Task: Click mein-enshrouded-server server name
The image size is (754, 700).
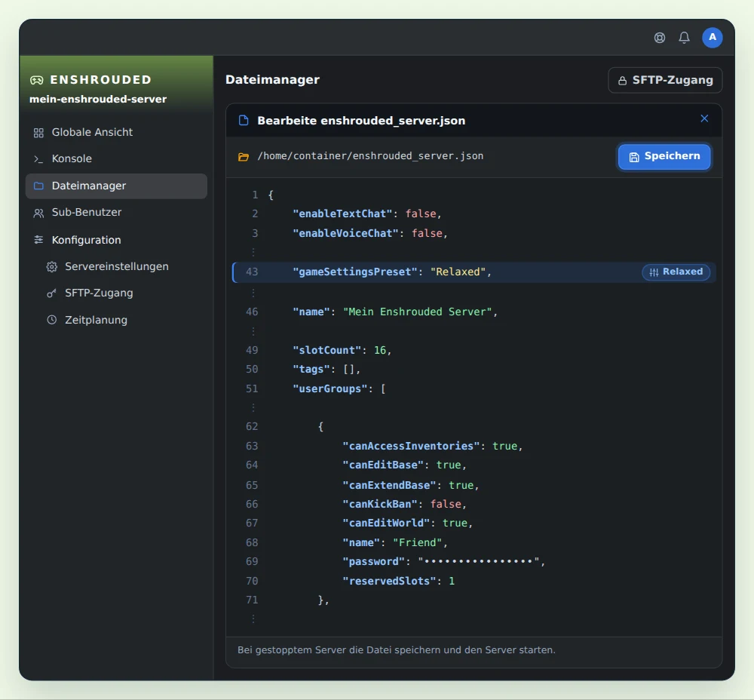Action: click(98, 99)
